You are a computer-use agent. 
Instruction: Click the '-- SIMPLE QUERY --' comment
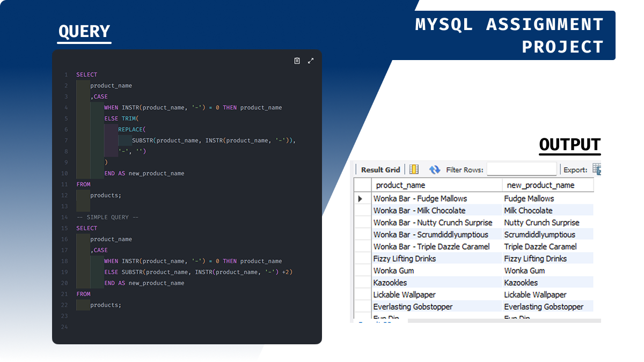(x=107, y=217)
